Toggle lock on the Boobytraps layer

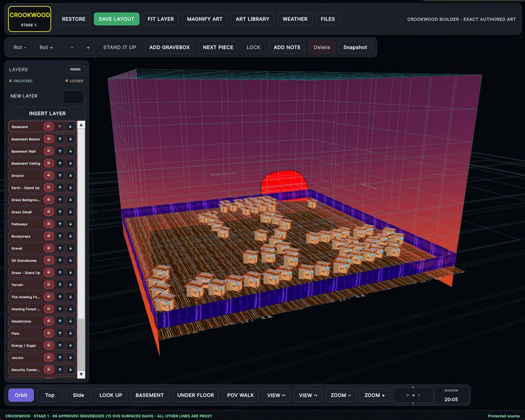click(x=49, y=236)
